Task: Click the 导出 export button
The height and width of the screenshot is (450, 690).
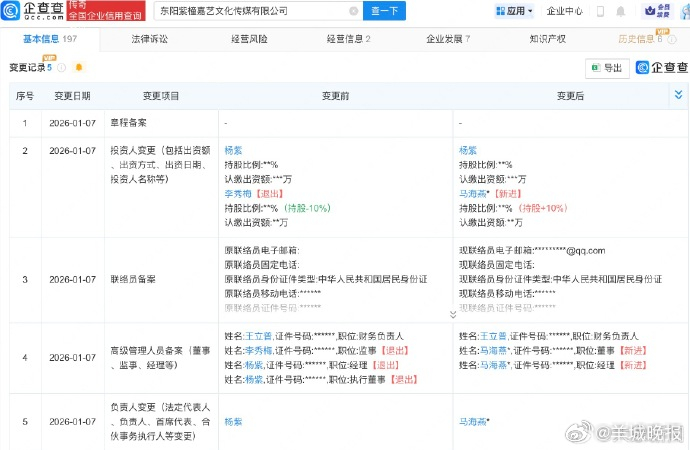Action: (x=607, y=68)
